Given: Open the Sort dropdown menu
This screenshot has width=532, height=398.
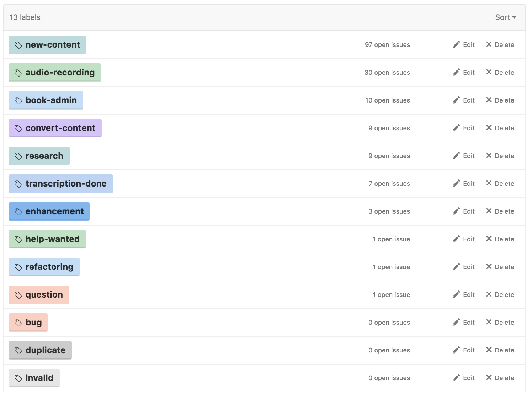Looking at the screenshot, I should click(x=505, y=17).
